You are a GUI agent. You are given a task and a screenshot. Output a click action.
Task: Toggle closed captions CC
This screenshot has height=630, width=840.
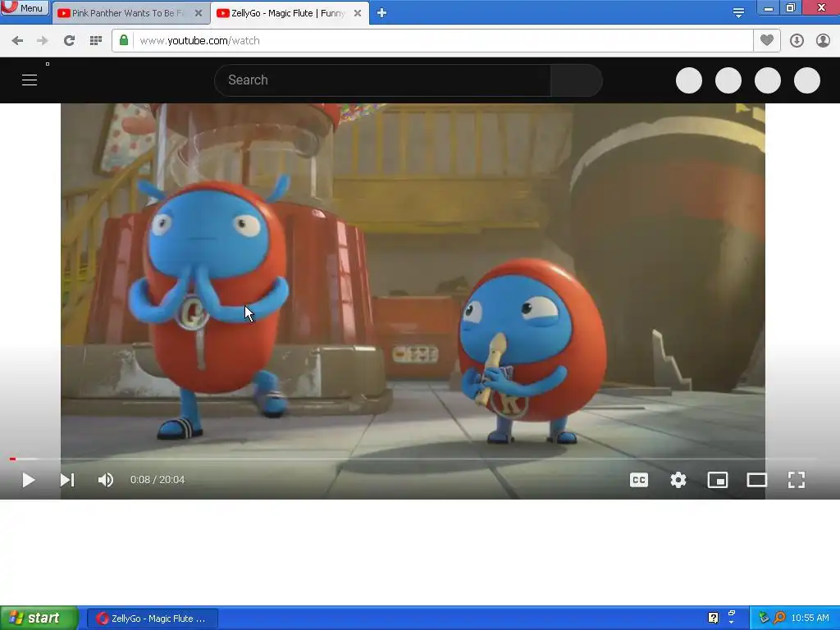pos(638,480)
